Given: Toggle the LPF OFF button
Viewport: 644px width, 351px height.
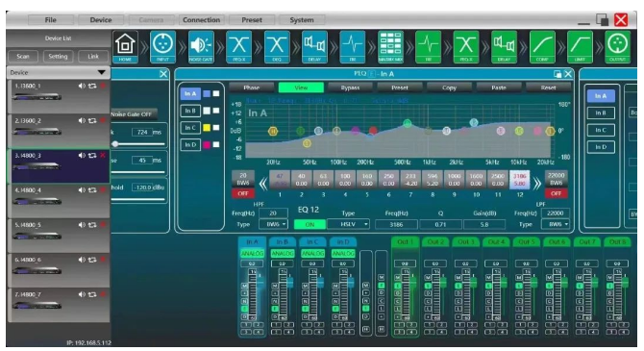Looking at the screenshot, I should (557, 193).
